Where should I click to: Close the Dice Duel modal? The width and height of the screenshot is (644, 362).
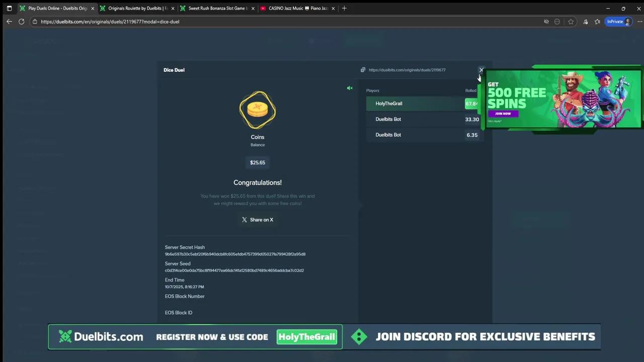481,70
